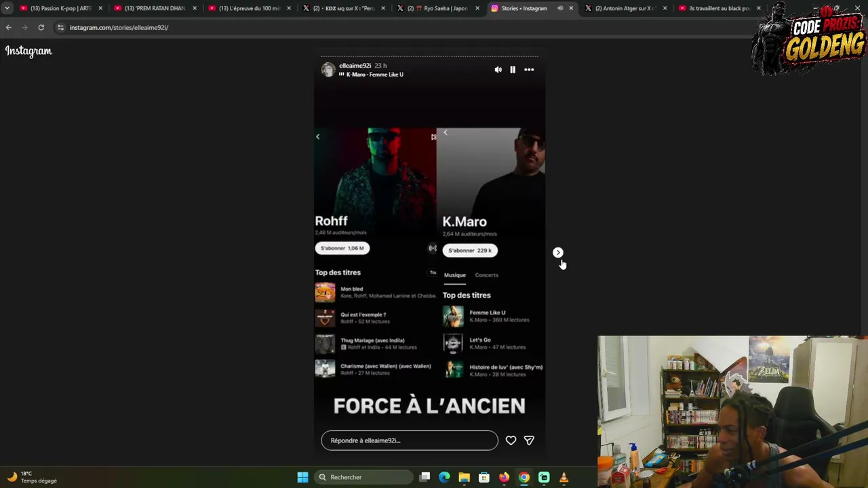This screenshot has height=488, width=868.
Task: Open the tab search dropdown arrow
Action: point(7,8)
